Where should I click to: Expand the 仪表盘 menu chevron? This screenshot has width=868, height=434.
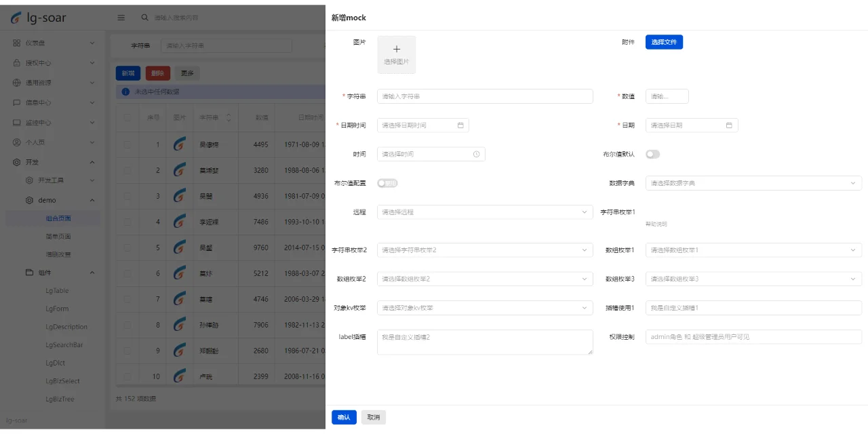[92, 43]
